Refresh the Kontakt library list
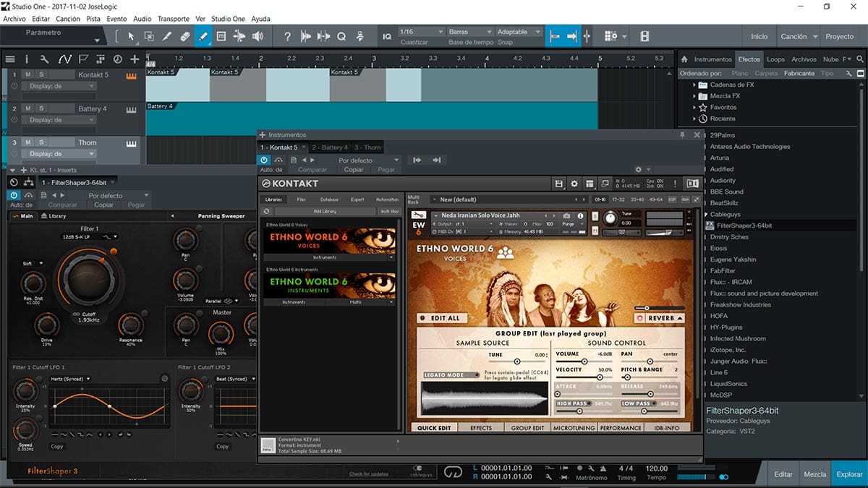Viewport: 868px width, 488px height. 266,211
